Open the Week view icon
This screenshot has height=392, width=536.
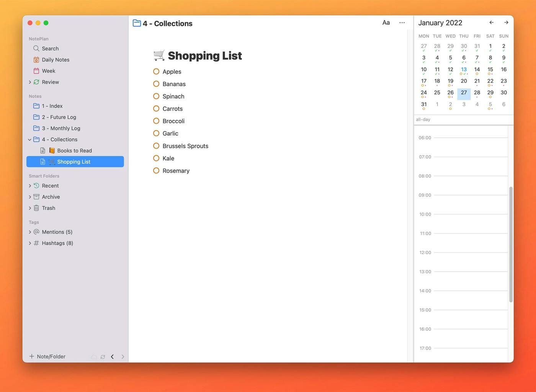click(36, 71)
